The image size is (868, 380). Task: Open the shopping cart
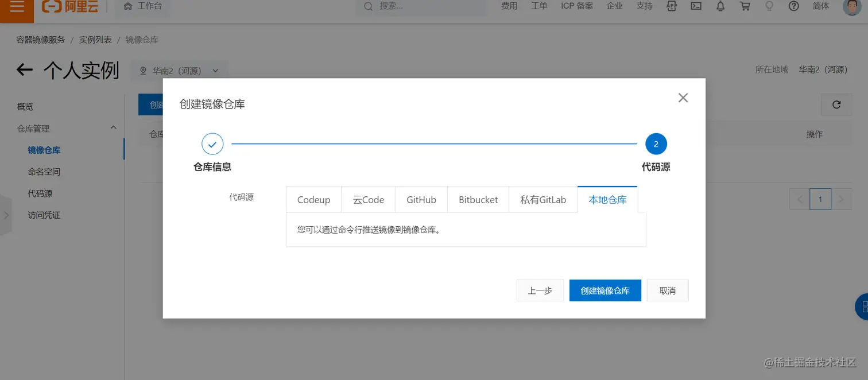click(x=745, y=6)
